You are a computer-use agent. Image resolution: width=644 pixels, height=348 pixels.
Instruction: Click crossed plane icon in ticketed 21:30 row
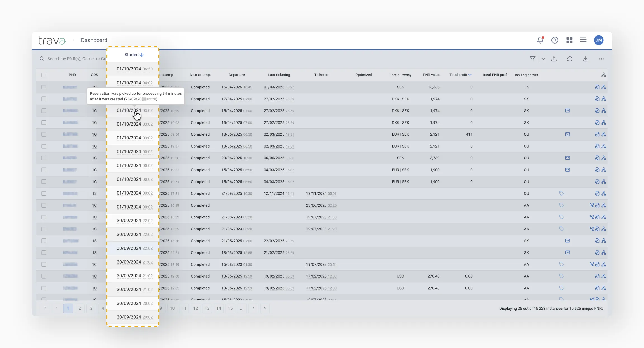[592, 217]
